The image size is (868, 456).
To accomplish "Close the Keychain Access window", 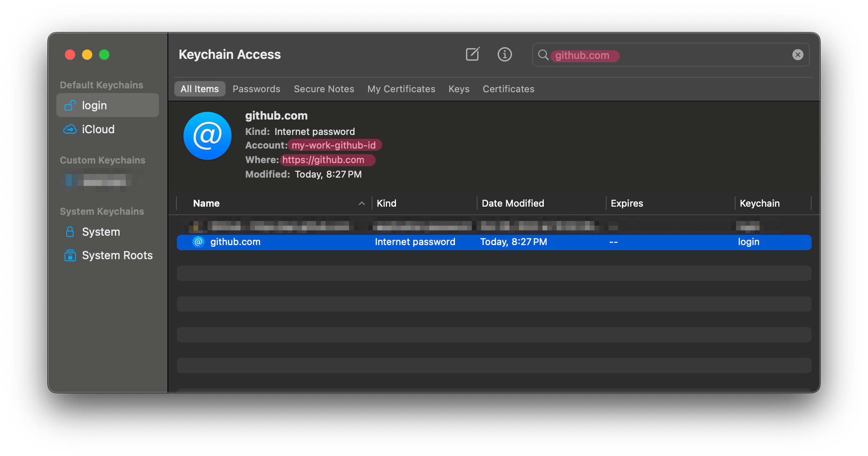I will pos(70,55).
